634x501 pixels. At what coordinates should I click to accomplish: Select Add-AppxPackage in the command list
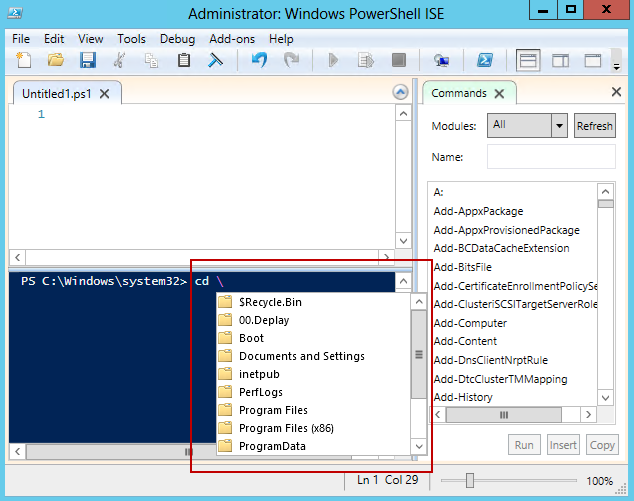tap(478, 211)
